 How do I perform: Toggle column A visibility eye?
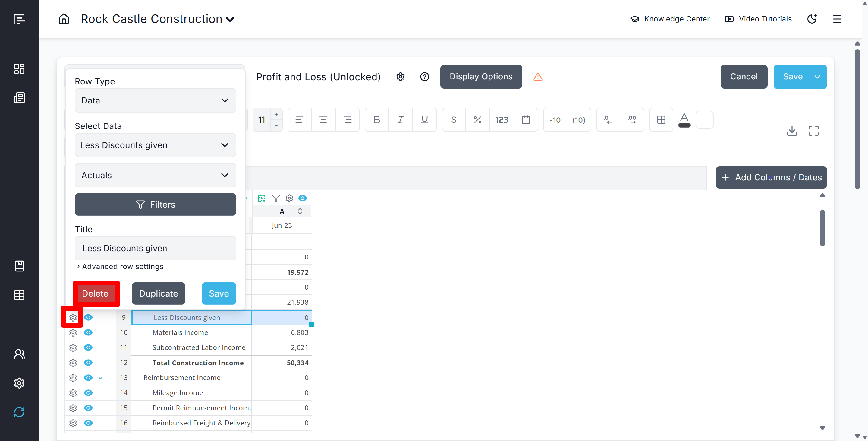tap(302, 198)
